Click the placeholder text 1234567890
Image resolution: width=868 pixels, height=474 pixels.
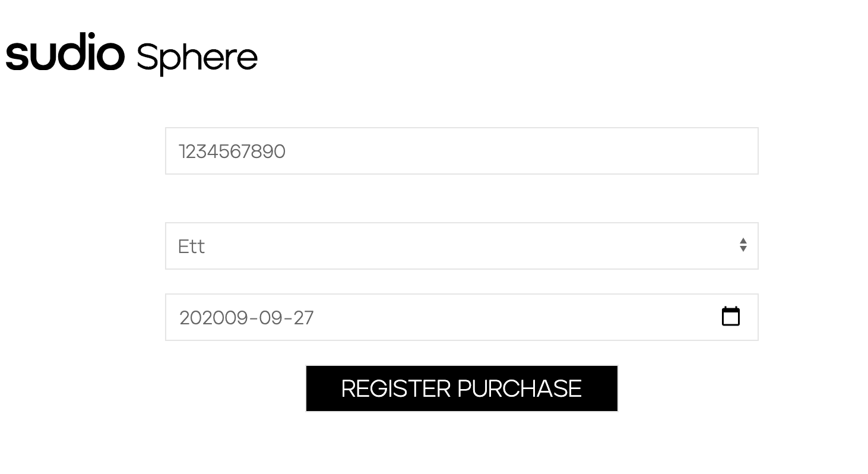coord(232,151)
